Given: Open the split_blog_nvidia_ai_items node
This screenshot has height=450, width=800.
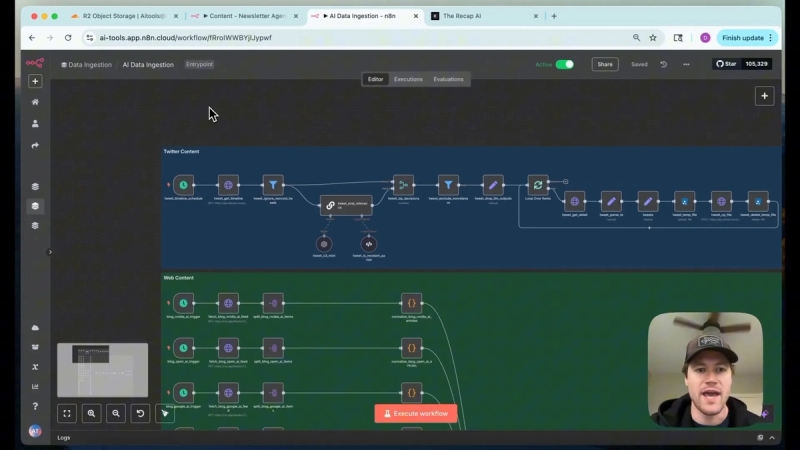Looking at the screenshot, I should 273,303.
